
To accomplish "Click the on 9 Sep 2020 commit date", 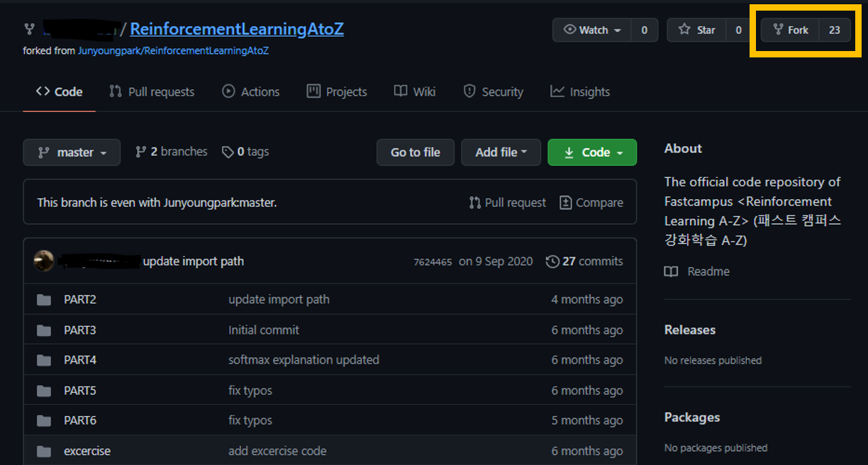I will [x=496, y=261].
